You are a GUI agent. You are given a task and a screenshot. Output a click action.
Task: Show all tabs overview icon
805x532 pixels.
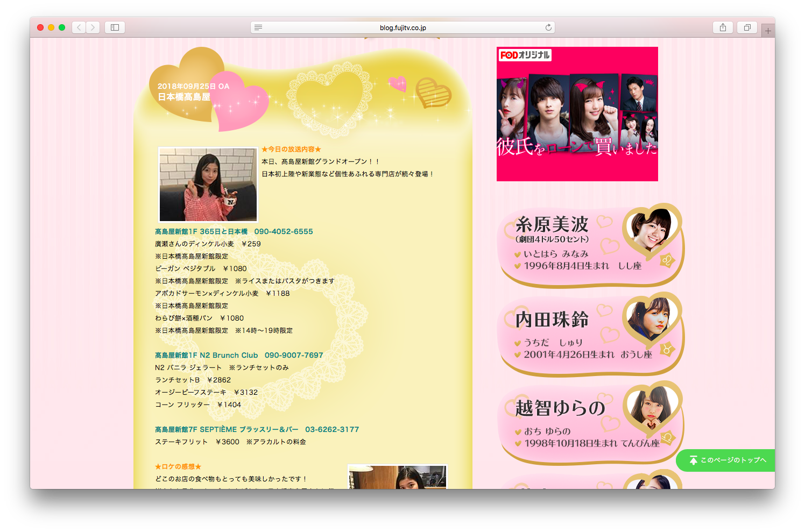point(747,27)
